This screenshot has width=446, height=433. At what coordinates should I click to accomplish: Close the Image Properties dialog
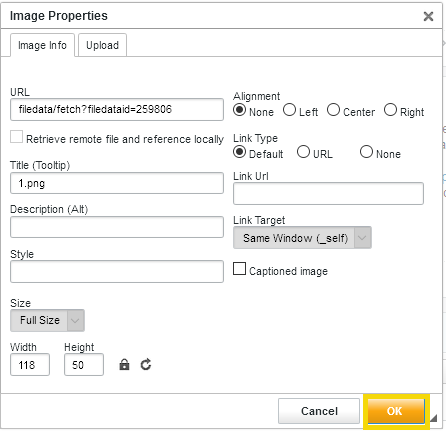[x=428, y=16]
